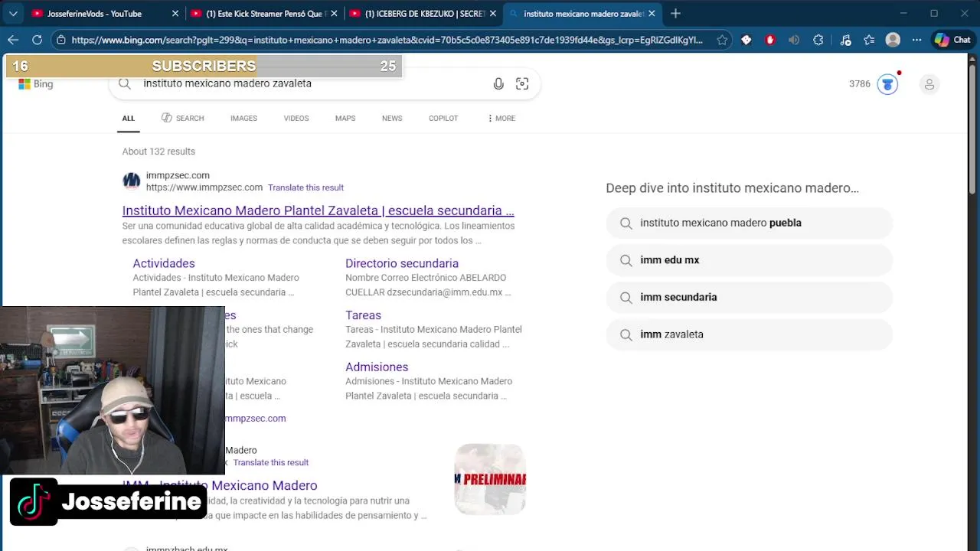This screenshot has width=980, height=551.
Task: Close the JosseferineVods YouTube tab
Action: click(x=175, y=14)
